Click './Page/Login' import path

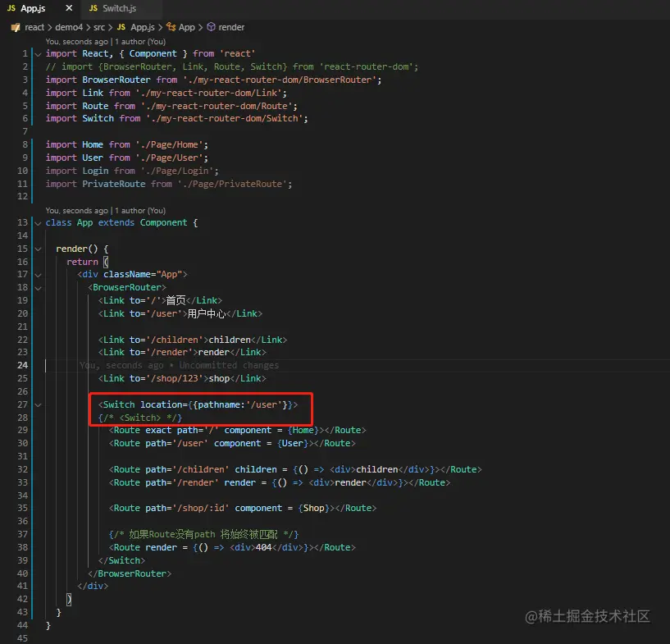click(177, 171)
